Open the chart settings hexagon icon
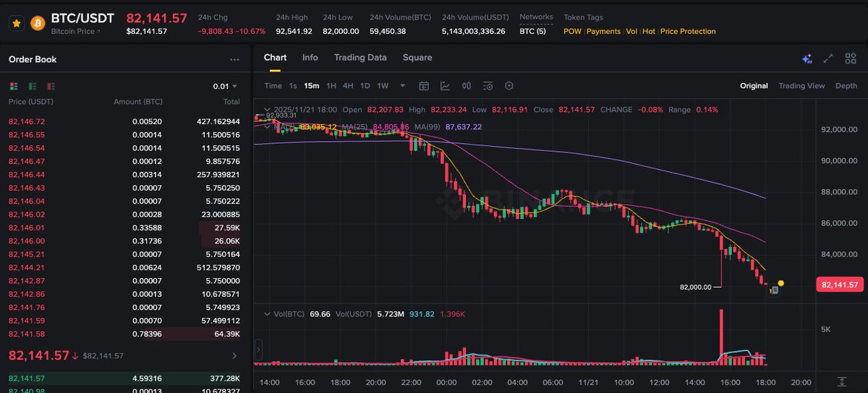 [x=509, y=86]
